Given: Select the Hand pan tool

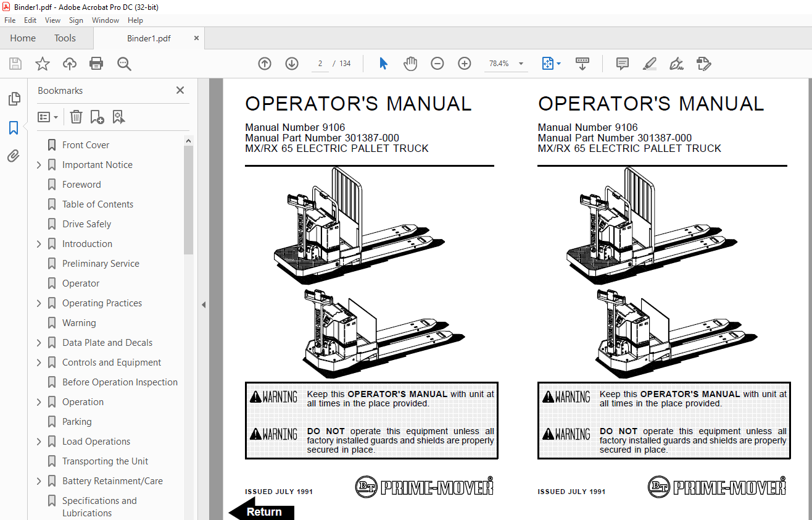Looking at the screenshot, I should (410, 64).
